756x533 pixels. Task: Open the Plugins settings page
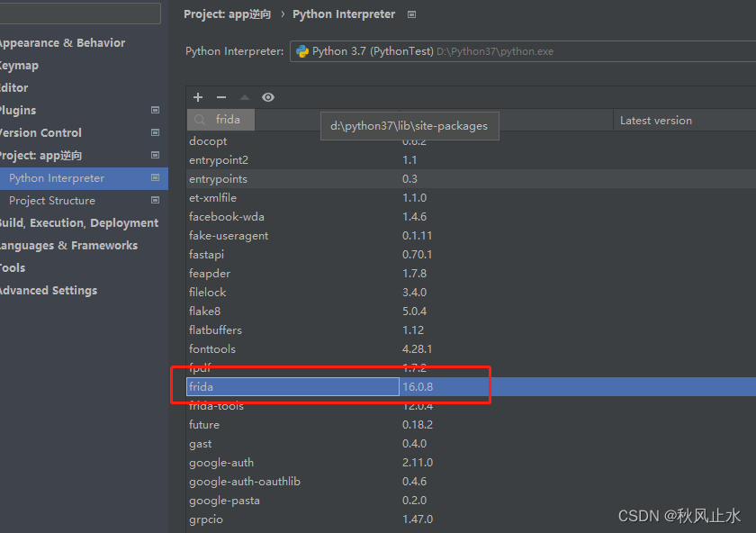pyautogui.click(x=18, y=111)
